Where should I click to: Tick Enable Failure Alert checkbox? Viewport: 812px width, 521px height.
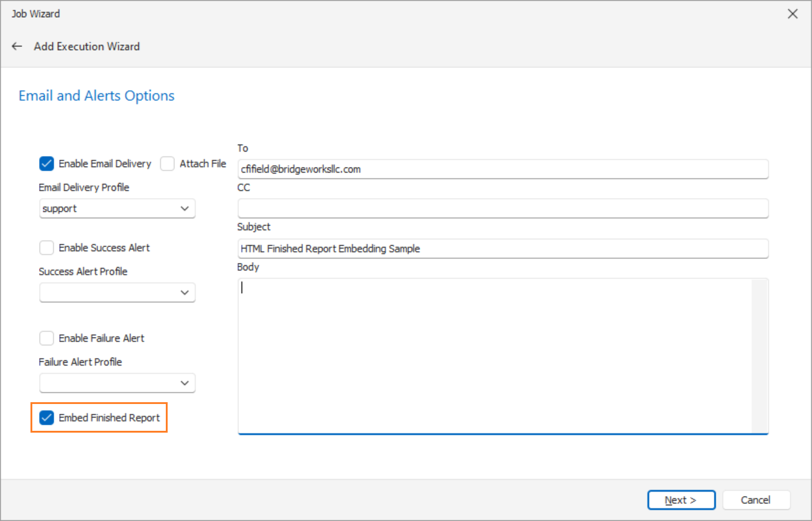(x=46, y=338)
